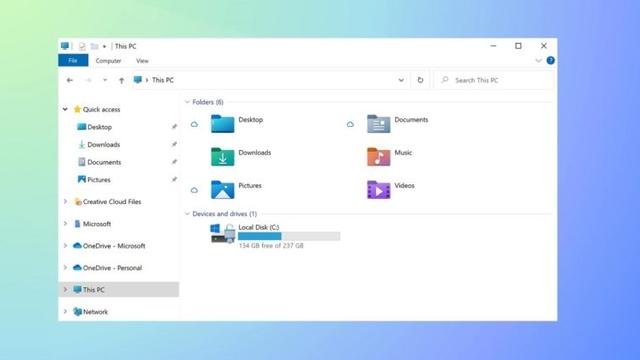Open the blue Help question mark icon
This screenshot has height=360, width=640.
[x=550, y=60]
